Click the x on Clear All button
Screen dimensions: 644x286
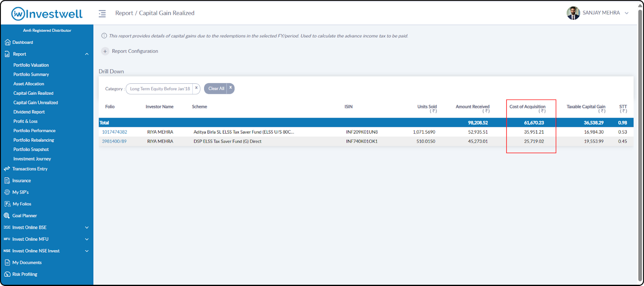pos(231,88)
